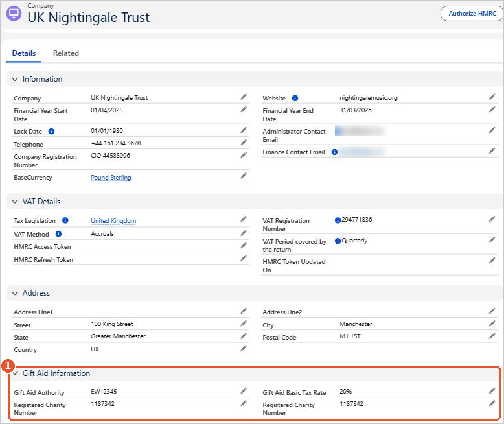Screen dimensions: 504x424
Task: Switch to the Related tab
Action: pyautogui.click(x=66, y=53)
